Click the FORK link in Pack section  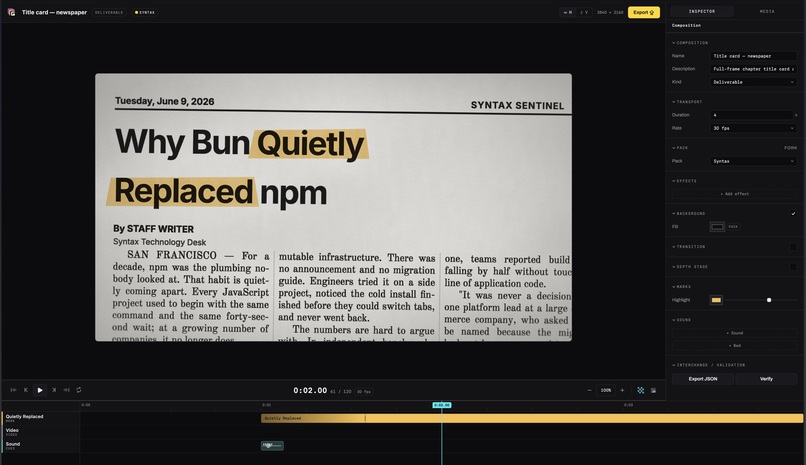tap(791, 148)
